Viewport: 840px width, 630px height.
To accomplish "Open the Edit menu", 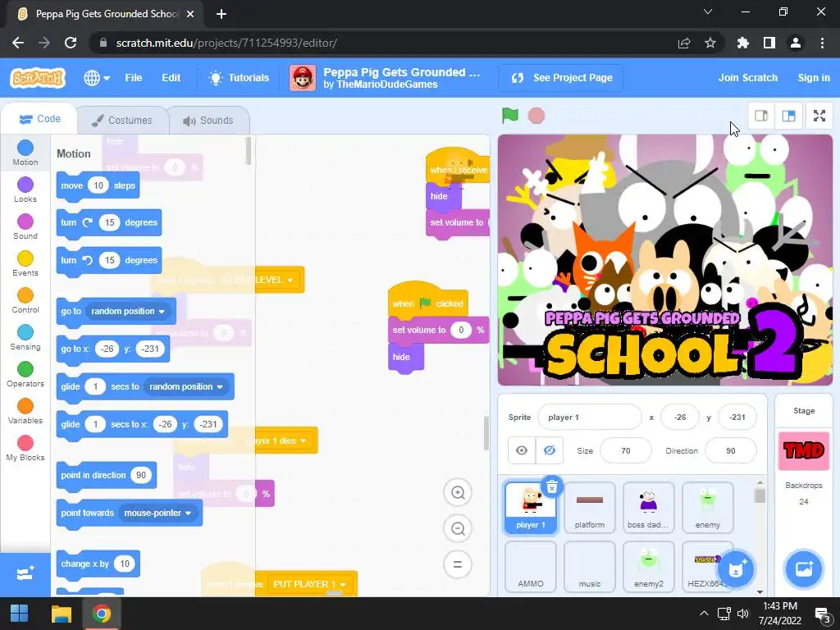I will 171,78.
